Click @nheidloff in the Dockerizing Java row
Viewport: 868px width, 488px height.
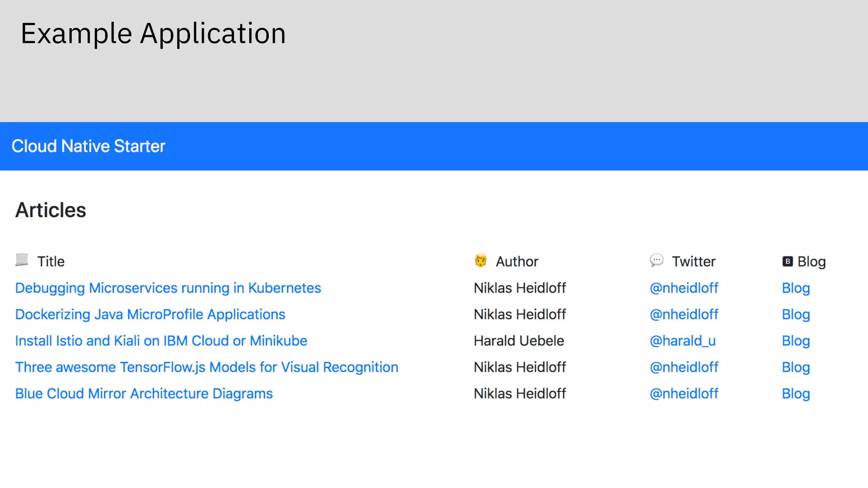(x=684, y=314)
